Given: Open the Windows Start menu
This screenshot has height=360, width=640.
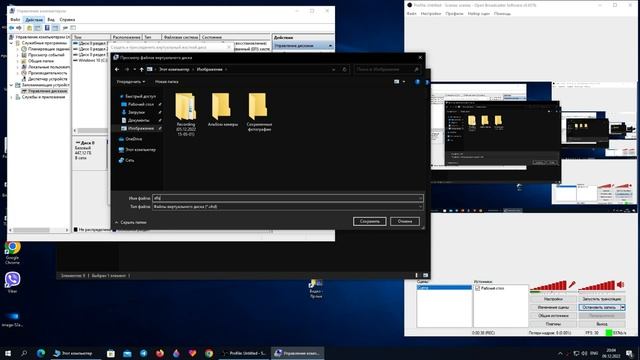Looking at the screenshot, I should 8,353.
